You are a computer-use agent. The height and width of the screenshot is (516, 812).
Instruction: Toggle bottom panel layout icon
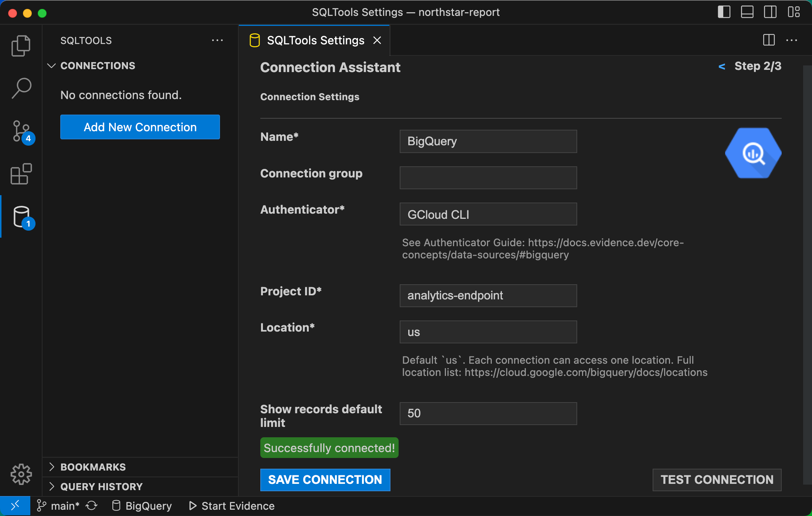coord(747,12)
